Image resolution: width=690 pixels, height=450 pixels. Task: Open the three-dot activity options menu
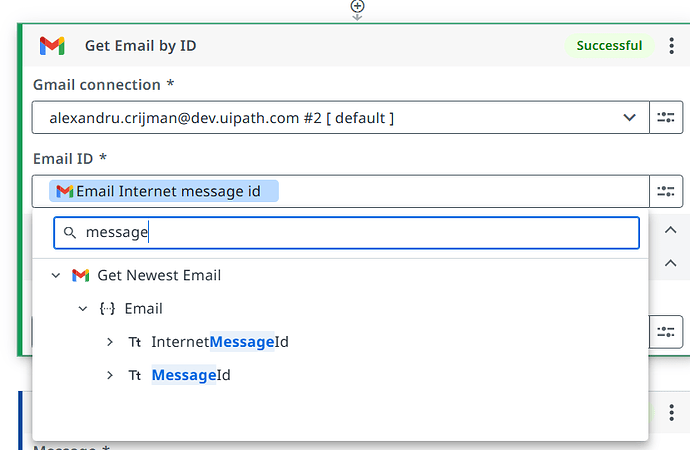tap(672, 45)
